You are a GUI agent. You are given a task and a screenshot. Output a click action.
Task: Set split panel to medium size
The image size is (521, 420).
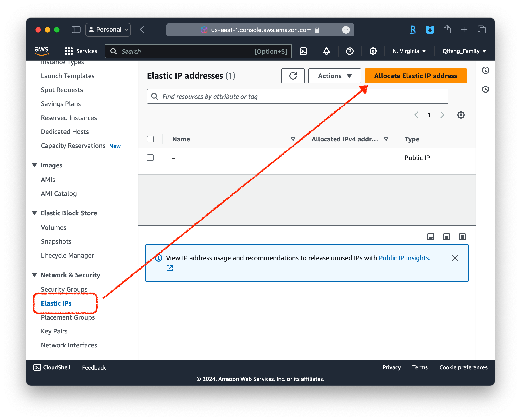pyautogui.click(x=447, y=237)
